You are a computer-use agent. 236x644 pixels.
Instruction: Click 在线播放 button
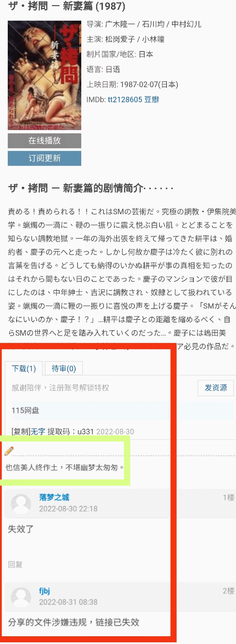tap(45, 140)
